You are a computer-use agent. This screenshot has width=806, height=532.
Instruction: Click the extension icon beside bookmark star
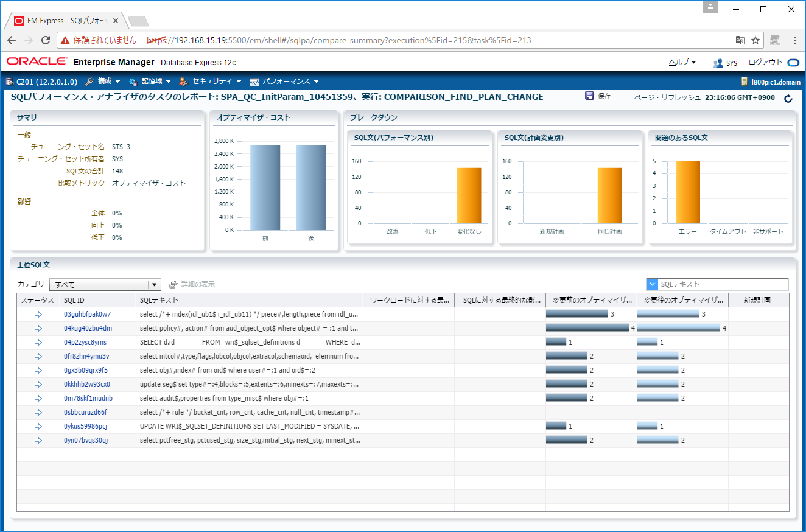775,40
